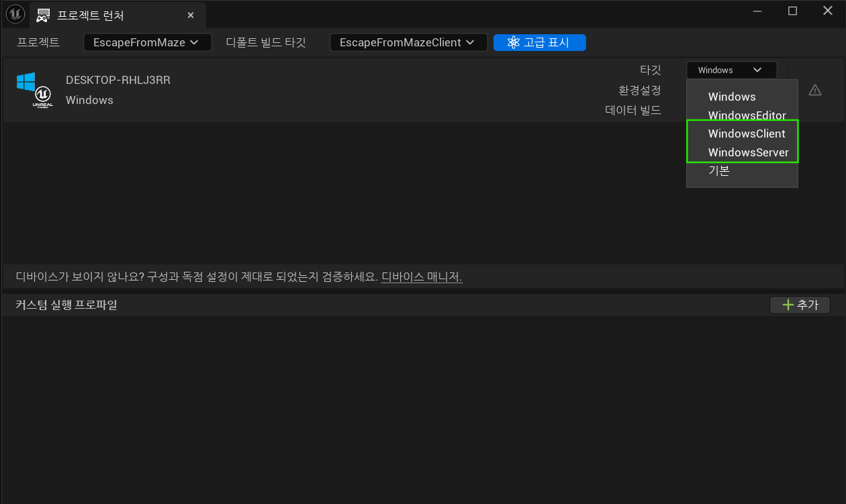This screenshot has width=846, height=504.
Task: Minimize the launcher window
Action: pos(757,11)
